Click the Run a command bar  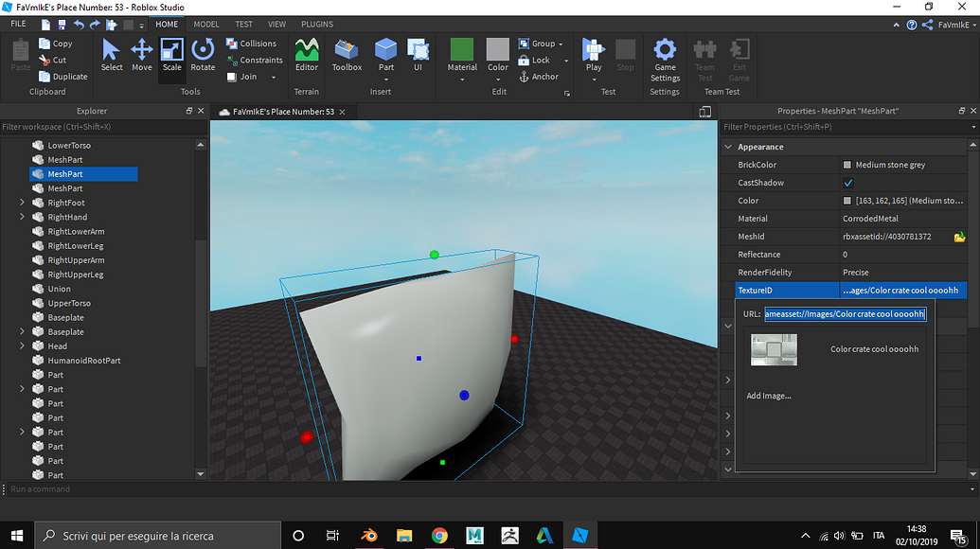coord(490,489)
